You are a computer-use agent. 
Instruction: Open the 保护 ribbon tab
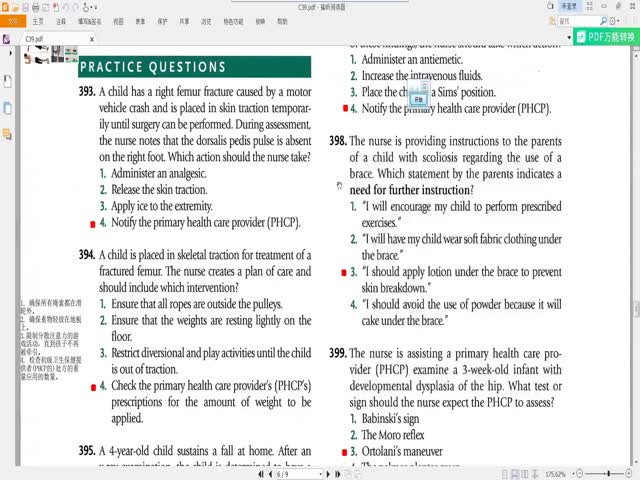(x=162, y=20)
